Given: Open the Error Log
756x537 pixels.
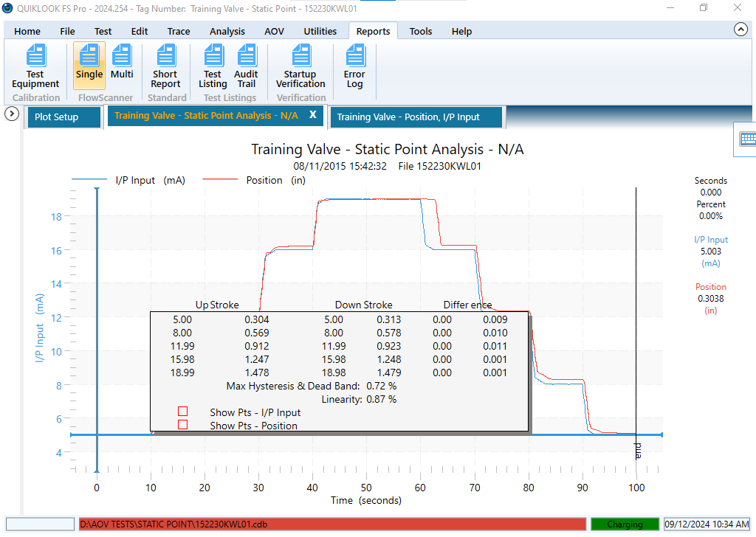Looking at the screenshot, I should tap(354, 66).
